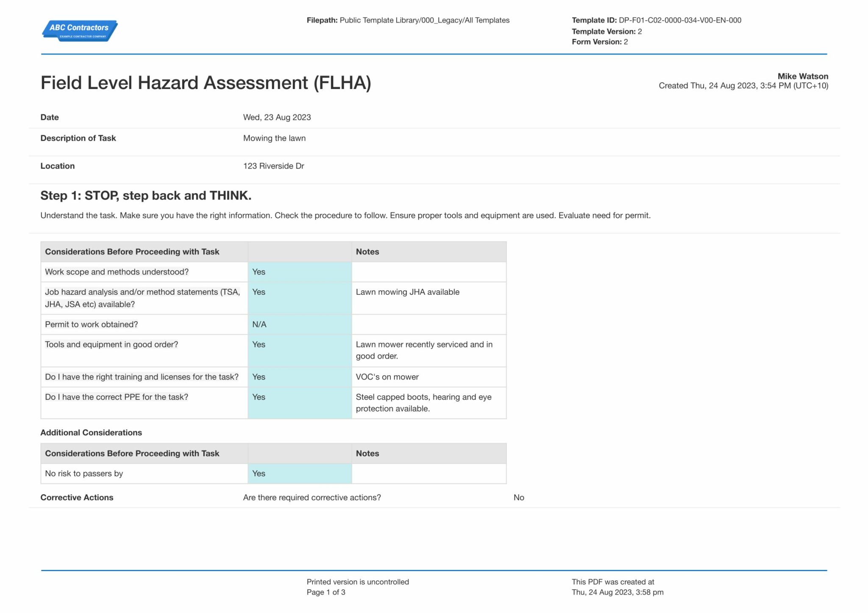This screenshot has width=868, height=613.
Task: Click the 'Page 1 of 3' footer text
Action: click(x=326, y=592)
